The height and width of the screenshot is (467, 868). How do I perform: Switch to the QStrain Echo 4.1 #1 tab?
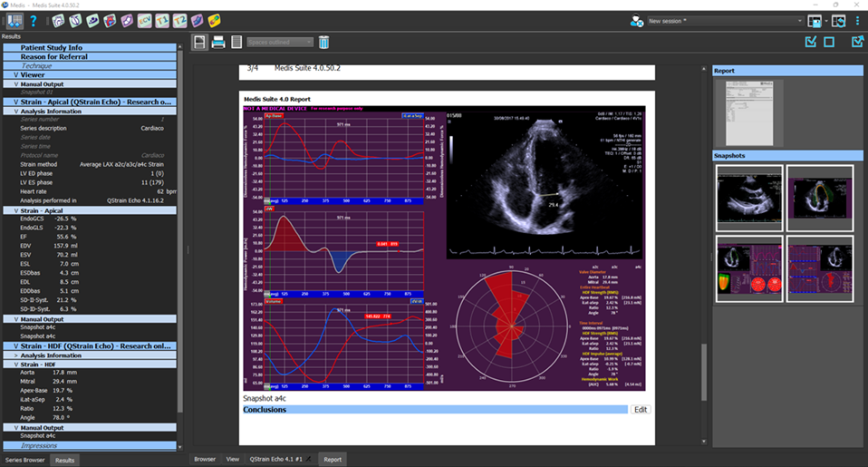coord(277,460)
